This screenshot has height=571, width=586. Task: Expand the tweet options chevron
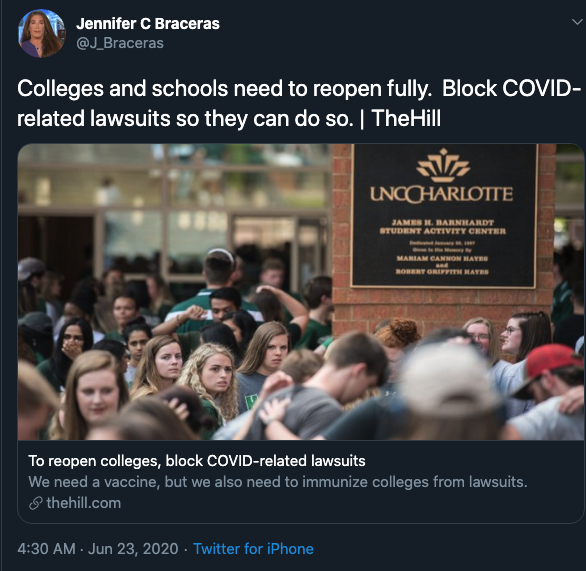(x=577, y=22)
